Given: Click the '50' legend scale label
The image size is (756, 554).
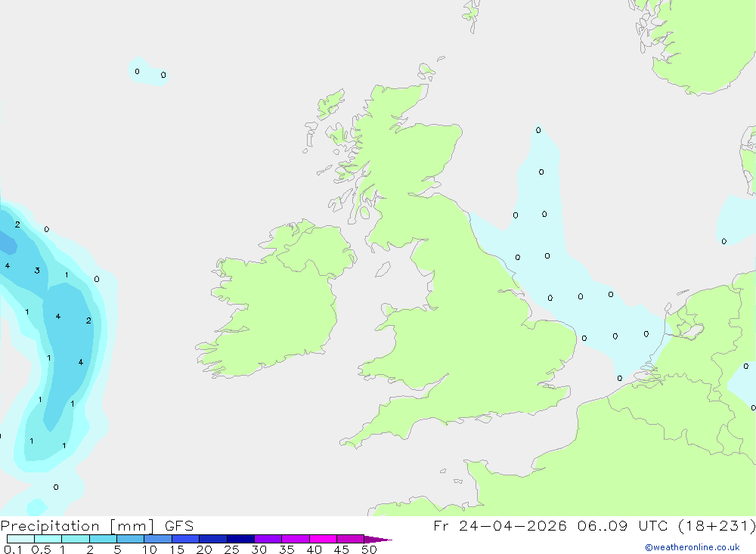Looking at the screenshot, I should coord(370,549).
